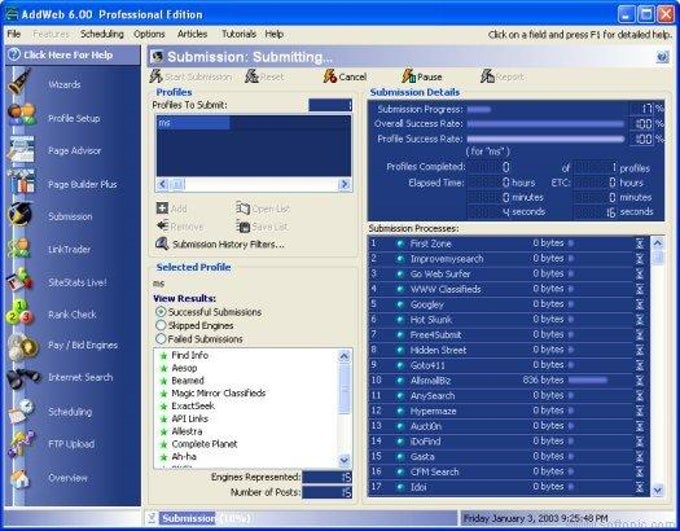680x531 pixels.
Task: Open the Rank Check sidebar icon
Action: (x=19, y=312)
